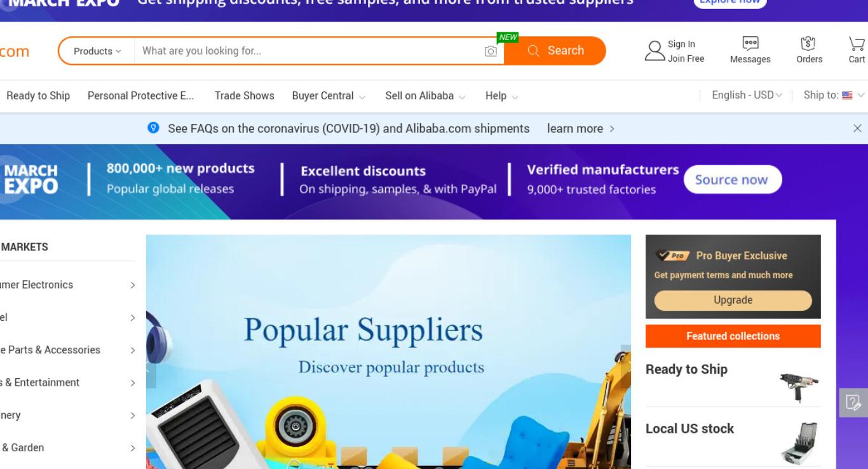
Task: Open the Ready to Ship nav item
Action: (x=38, y=96)
